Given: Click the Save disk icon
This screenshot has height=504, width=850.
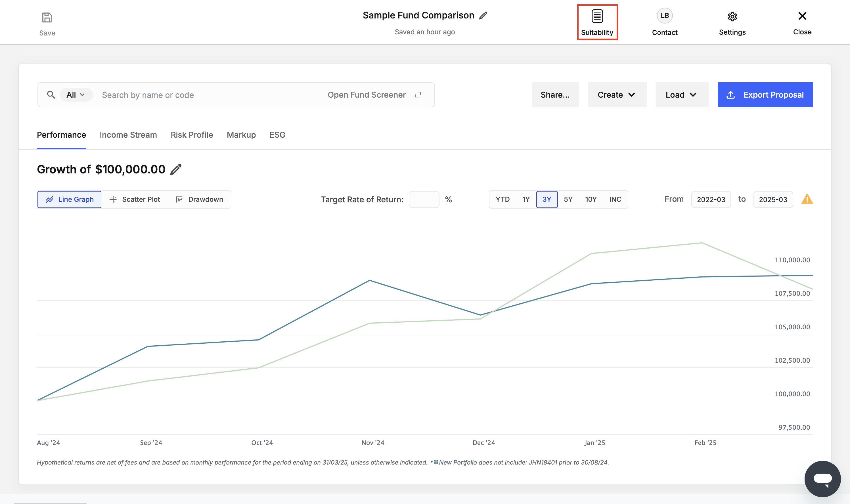Looking at the screenshot, I should click(x=47, y=17).
